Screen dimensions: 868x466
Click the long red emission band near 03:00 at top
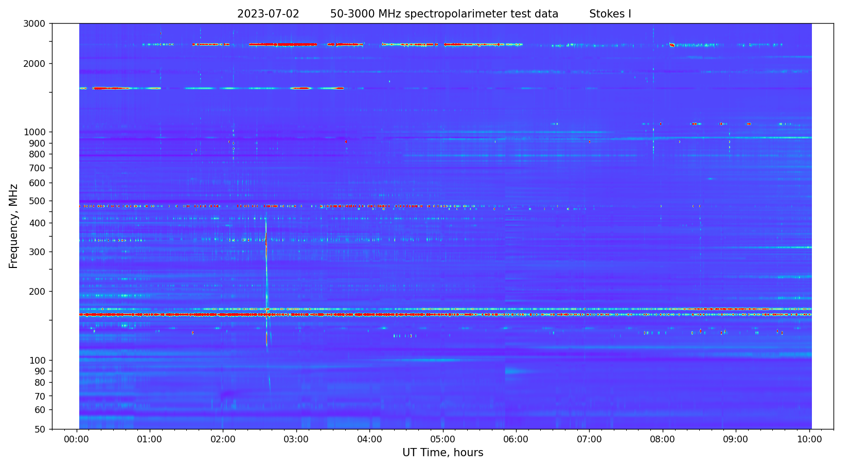pos(283,45)
